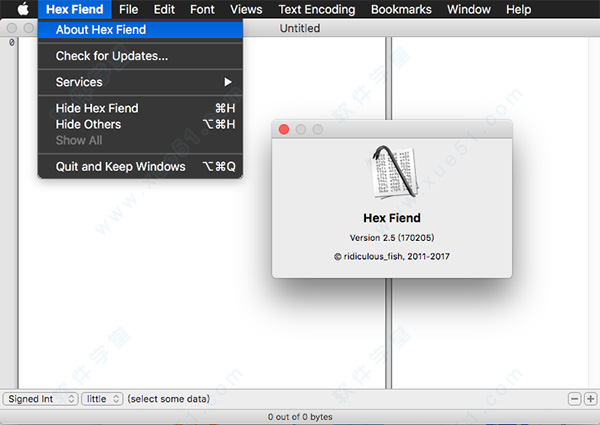Click inside the text pane right of the divider
This screenshot has height=425, width=600.
(x=490, y=213)
